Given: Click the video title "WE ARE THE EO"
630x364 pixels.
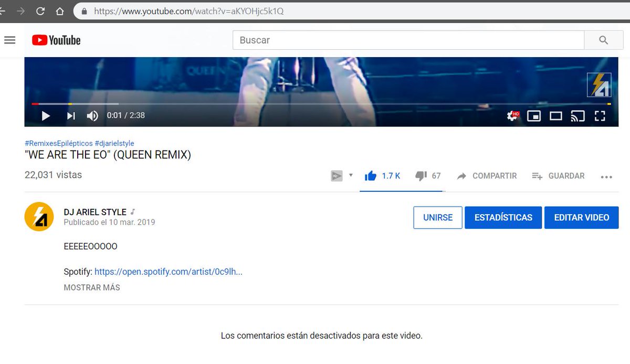Looking at the screenshot, I should pos(108,155).
